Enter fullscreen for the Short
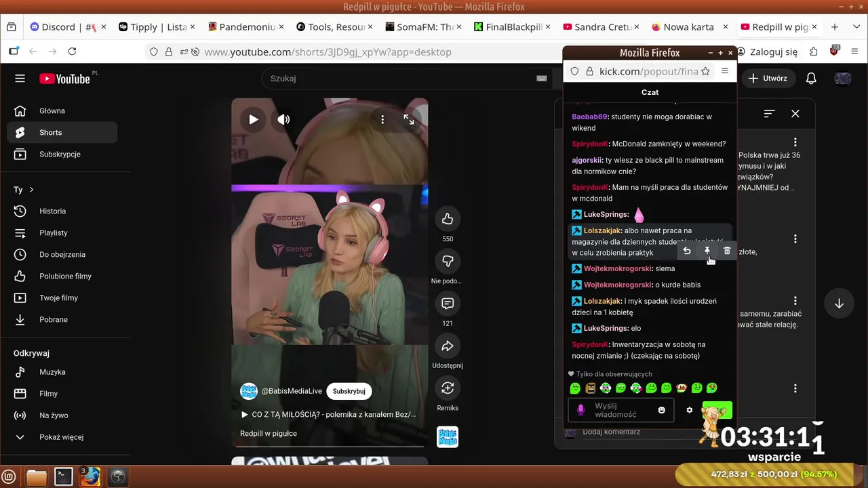 tap(409, 119)
